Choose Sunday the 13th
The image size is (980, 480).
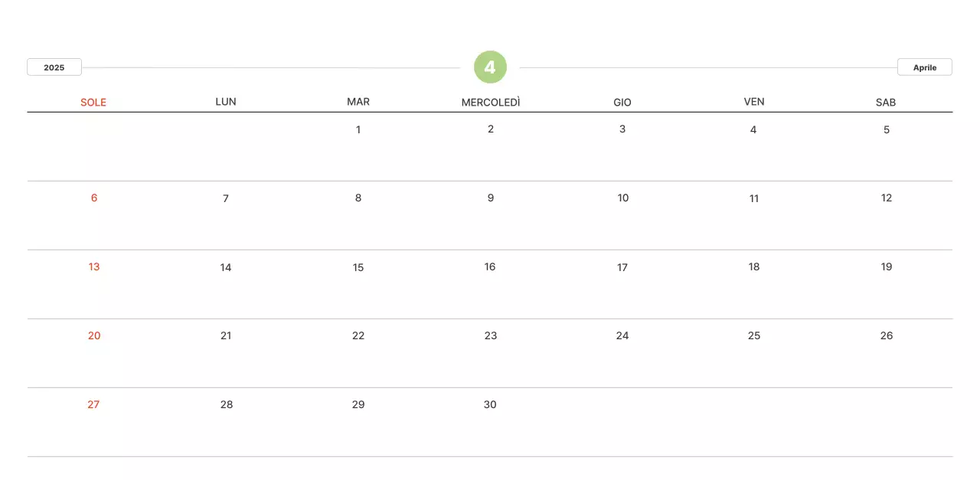coord(94,266)
